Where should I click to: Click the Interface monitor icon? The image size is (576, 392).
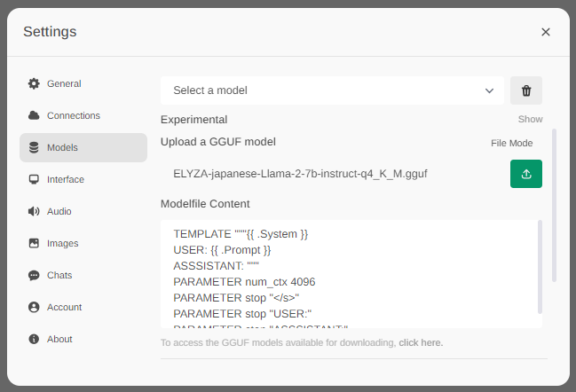(34, 179)
